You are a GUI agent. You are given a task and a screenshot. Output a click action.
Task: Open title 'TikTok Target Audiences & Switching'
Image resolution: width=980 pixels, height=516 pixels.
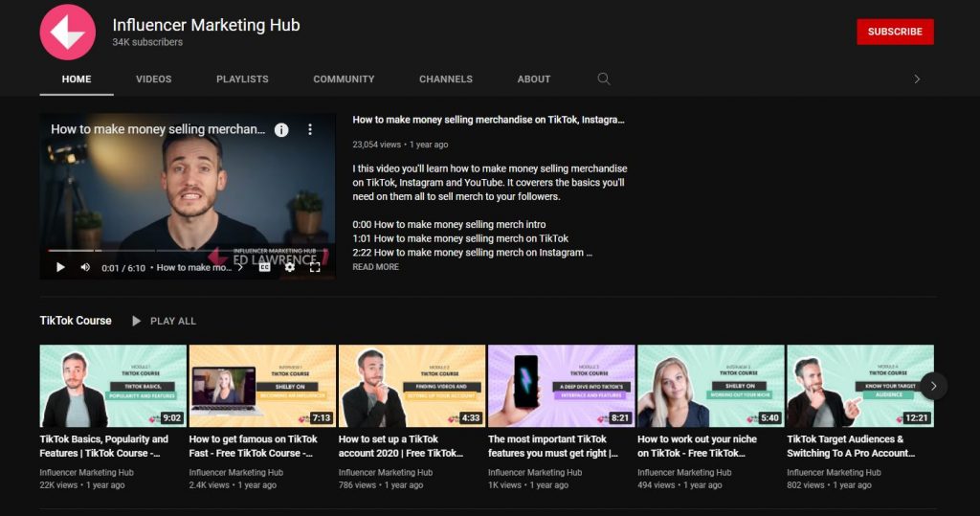point(851,446)
